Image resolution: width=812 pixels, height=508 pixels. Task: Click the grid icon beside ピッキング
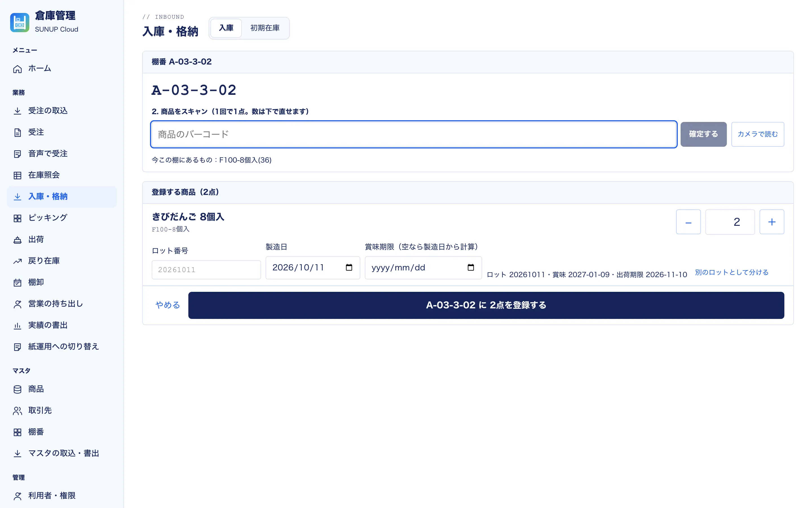tap(17, 218)
